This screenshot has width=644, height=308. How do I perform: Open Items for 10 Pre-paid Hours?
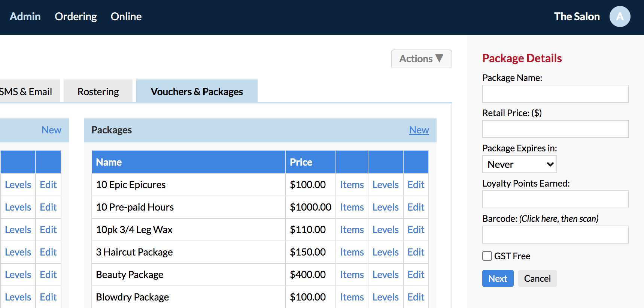(x=352, y=207)
